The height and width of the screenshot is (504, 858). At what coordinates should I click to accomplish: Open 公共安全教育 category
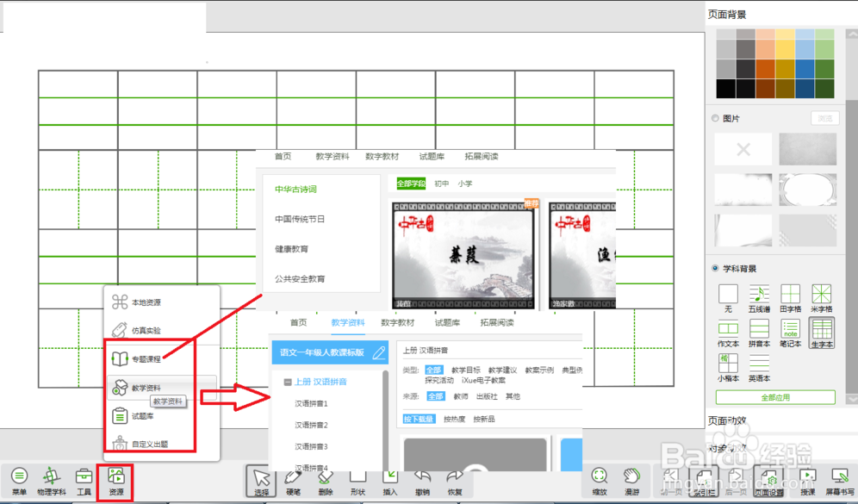click(299, 278)
